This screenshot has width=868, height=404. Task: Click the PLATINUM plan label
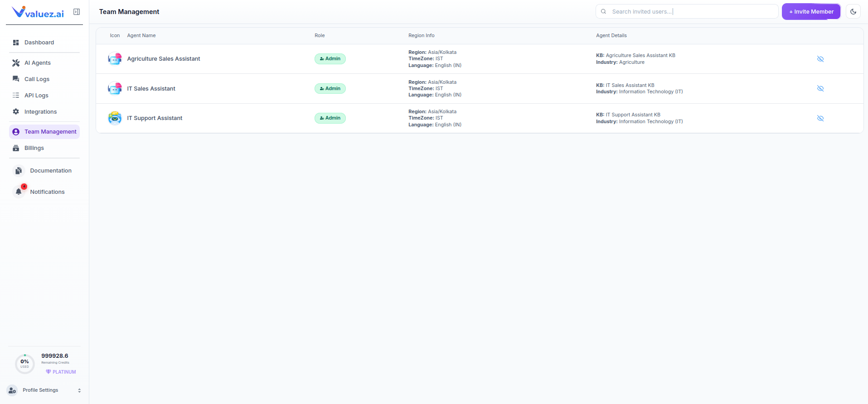point(61,372)
